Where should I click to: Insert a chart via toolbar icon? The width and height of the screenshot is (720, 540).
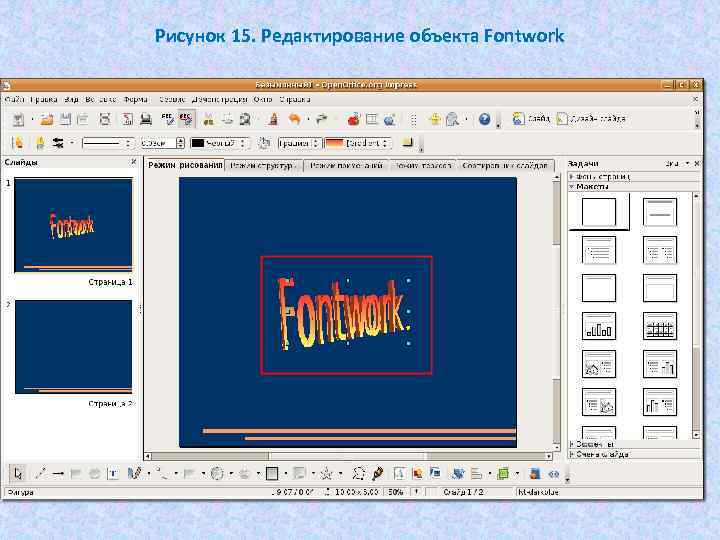pyautogui.click(x=353, y=119)
